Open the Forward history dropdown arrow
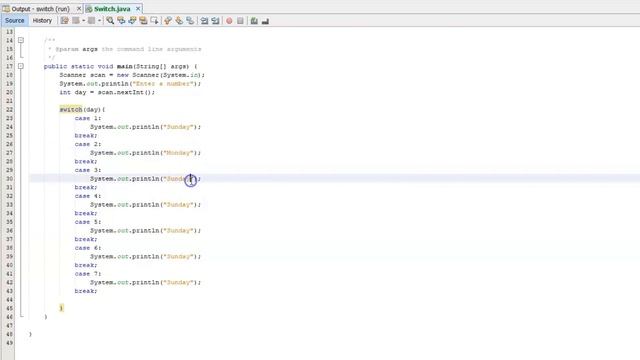The width and height of the screenshot is (640, 360). click(99, 20)
